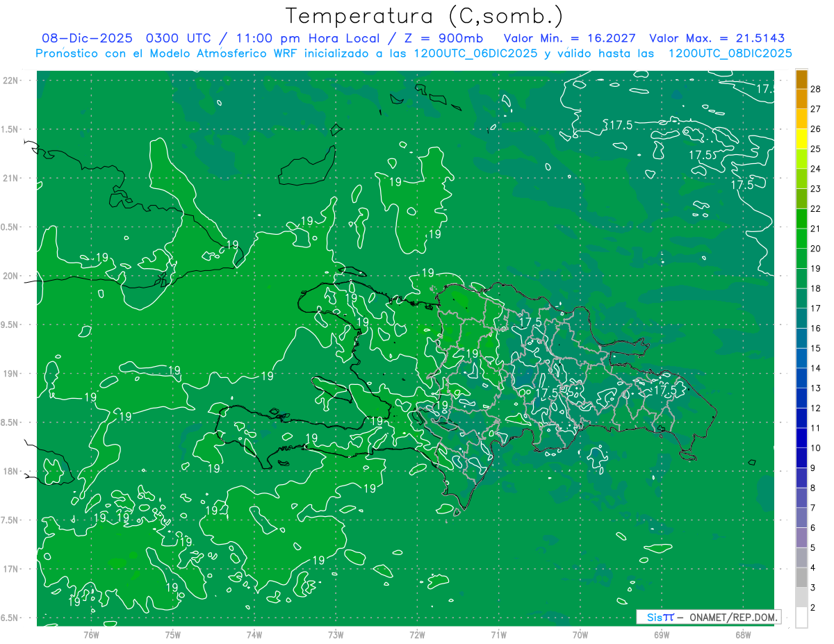Click the 2 label on the color scale
834x644 pixels.
pos(814,608)
